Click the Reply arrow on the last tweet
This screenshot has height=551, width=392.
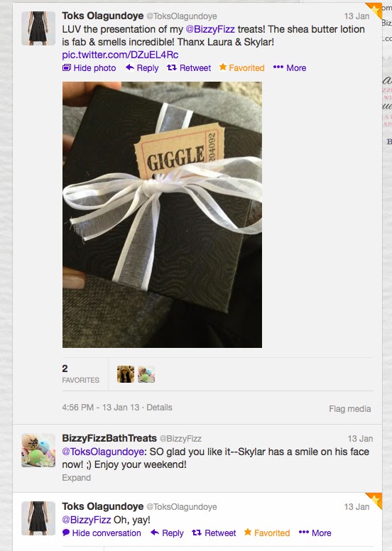coord(155,533)
